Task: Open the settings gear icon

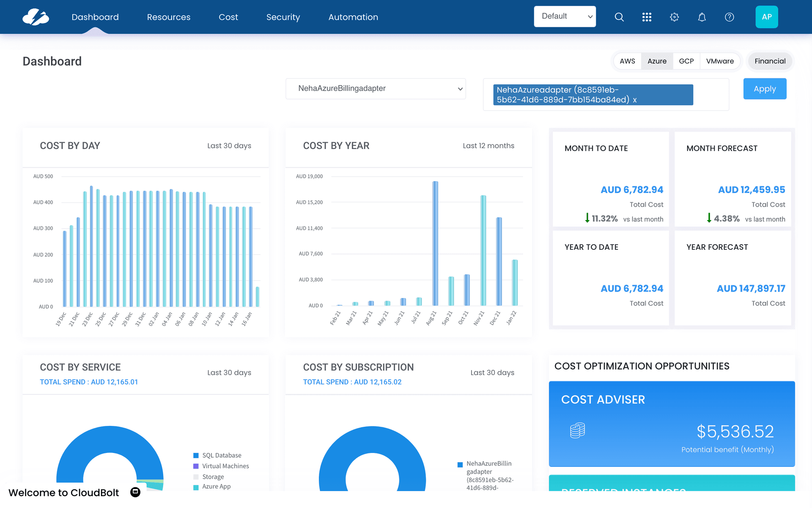Action: click(x=674, y=17)
